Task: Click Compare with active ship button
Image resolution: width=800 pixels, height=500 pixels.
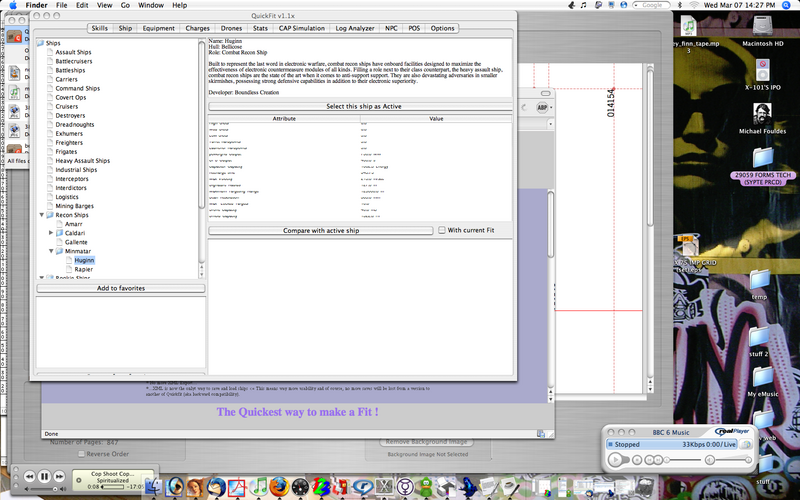Action: [x=321, y=231]
